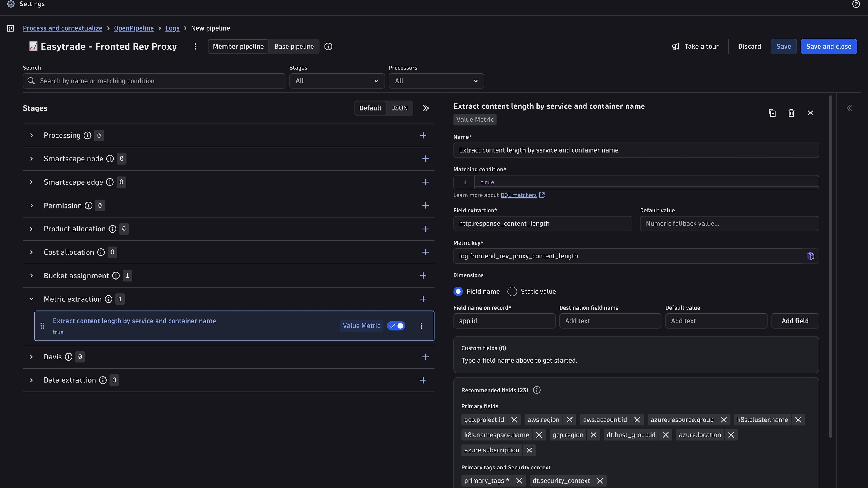Add a processor to Metric extraction stage
The width and height of the screenshot is (868, 488).
[423, 299]
